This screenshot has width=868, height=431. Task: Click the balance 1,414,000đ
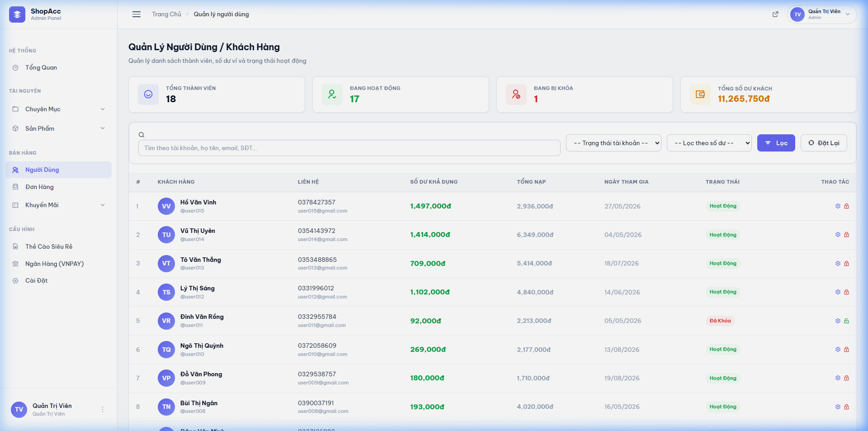[430, 235]
